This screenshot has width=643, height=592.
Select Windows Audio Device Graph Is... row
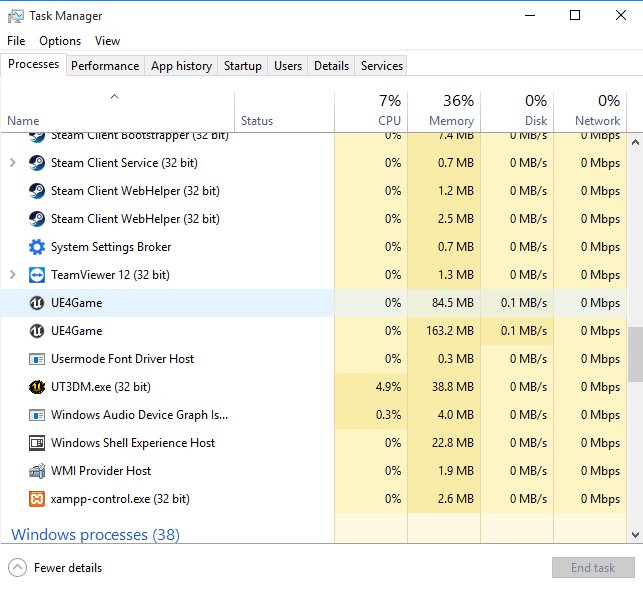coord(314,415)
